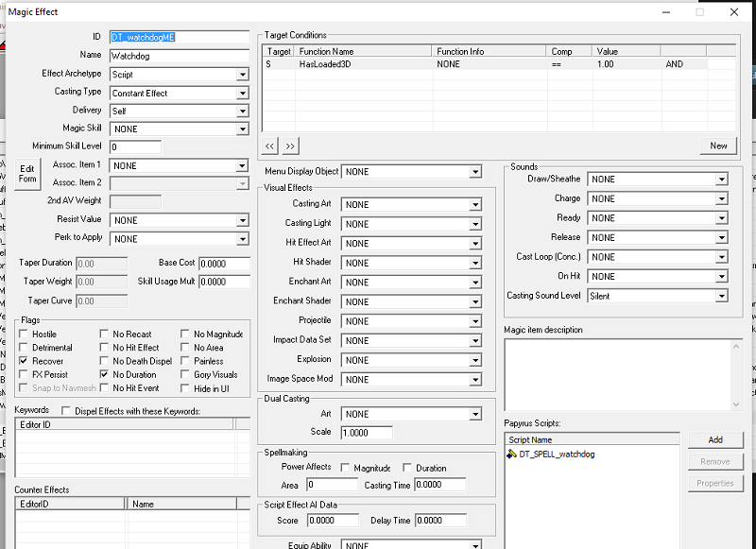Check the Hide in UI flag

click(x=187, y=386)
